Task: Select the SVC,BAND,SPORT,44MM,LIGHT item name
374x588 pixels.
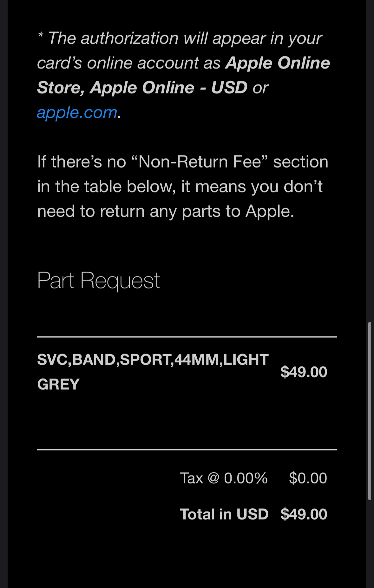Action: point(153,360)
